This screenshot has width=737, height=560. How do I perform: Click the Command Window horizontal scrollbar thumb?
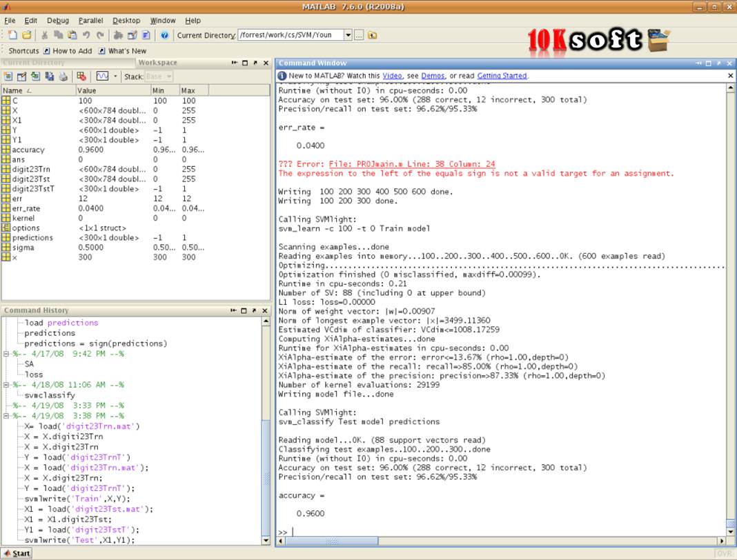pyautogui.click(x=332, y=541)
